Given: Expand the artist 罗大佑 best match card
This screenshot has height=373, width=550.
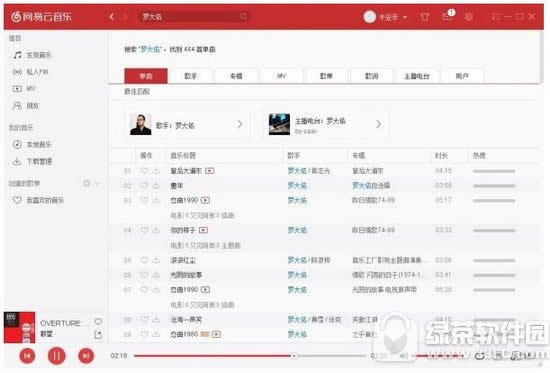Looking at the screenshot, I should (x=188, y=124).
